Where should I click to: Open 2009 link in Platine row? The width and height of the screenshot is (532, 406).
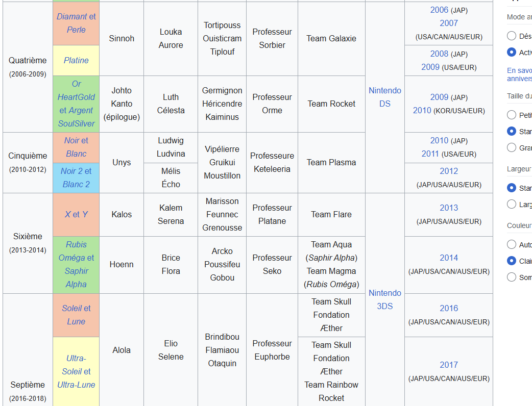pos(430,67)
